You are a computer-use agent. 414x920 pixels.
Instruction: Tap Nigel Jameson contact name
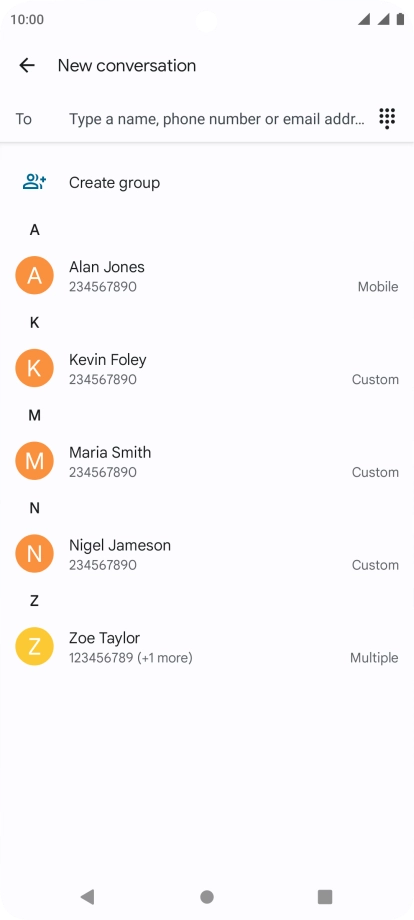click(x=120, y=545)
